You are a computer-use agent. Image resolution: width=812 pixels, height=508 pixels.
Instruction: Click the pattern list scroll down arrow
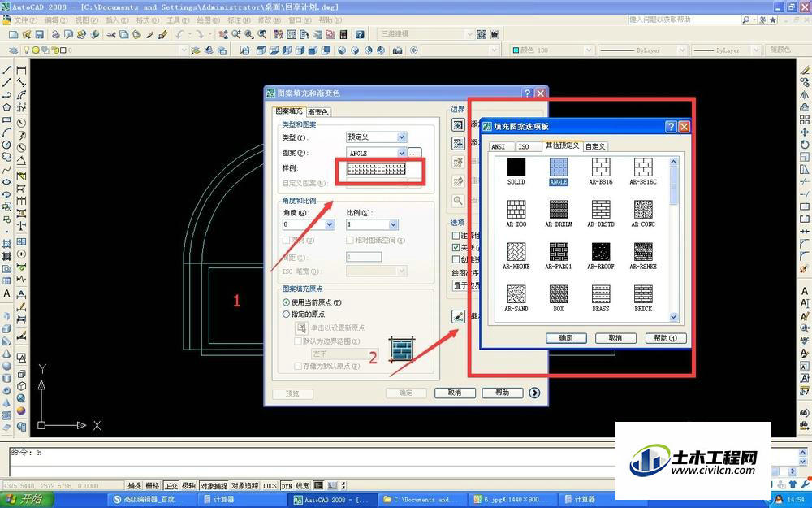pos(673,317)
